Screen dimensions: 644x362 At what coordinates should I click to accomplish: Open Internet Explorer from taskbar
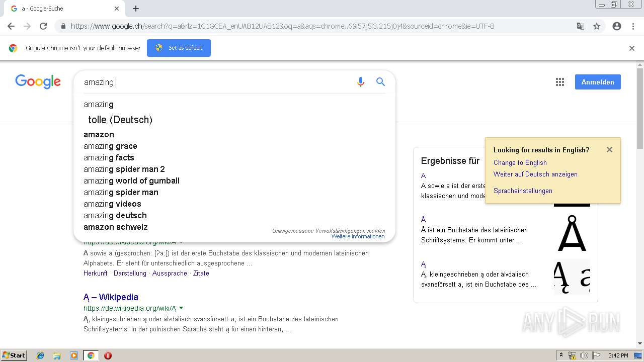40,355
